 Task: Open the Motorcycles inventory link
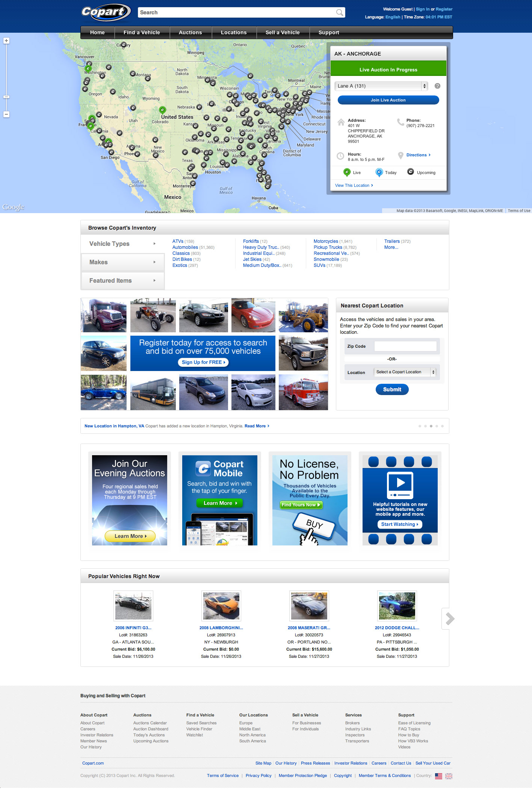[326, 242]
